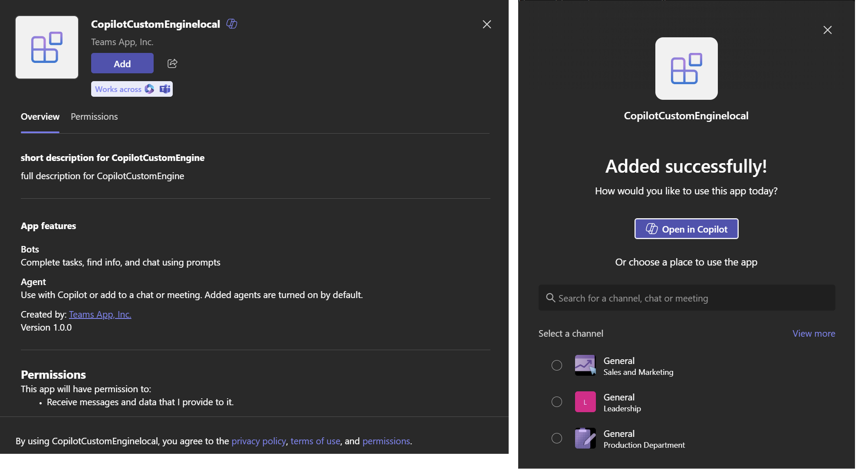Select the General Sales and Marketing radio button
Viewport: 868px width, 469px height.
(557, 365)
